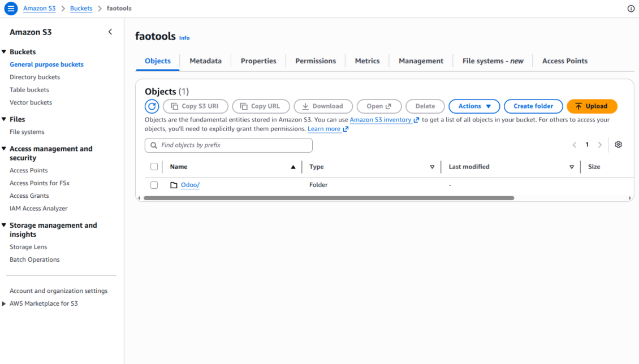Click the Delete button
The image size is (639, 364).
pyautogui.click(x=425, y=106)
